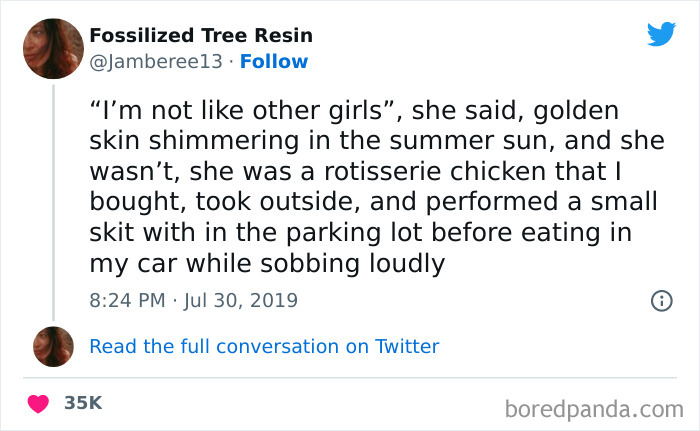
Task: Click the 35K likes count
Action: [83, 403]
